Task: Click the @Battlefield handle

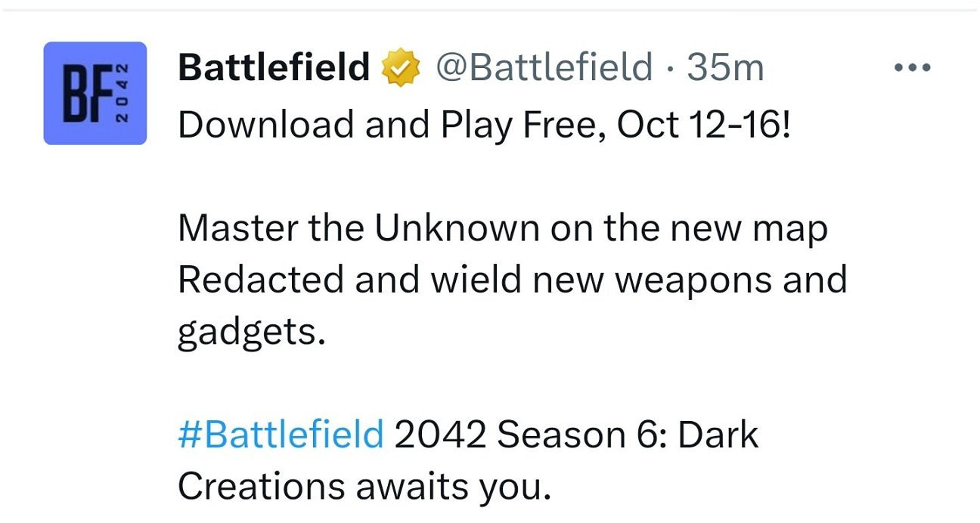Action: [544, 68]
